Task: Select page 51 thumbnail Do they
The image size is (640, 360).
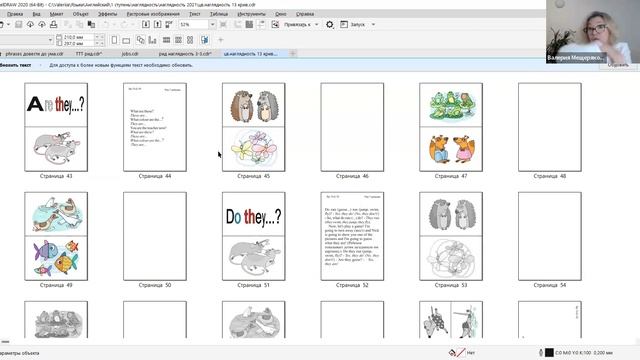Action: [253, 236]
